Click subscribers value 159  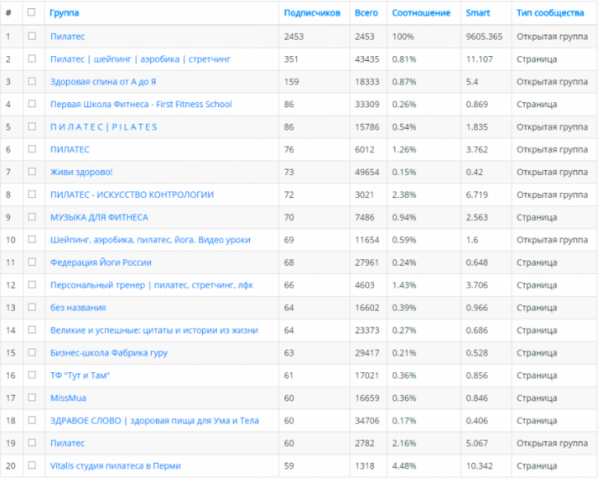coord(292,82)
